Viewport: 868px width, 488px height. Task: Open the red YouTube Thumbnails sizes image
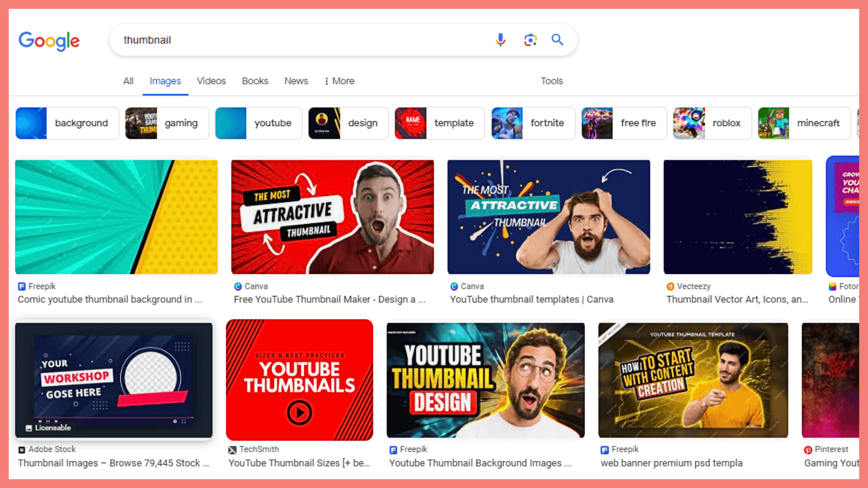click(299, 380)
